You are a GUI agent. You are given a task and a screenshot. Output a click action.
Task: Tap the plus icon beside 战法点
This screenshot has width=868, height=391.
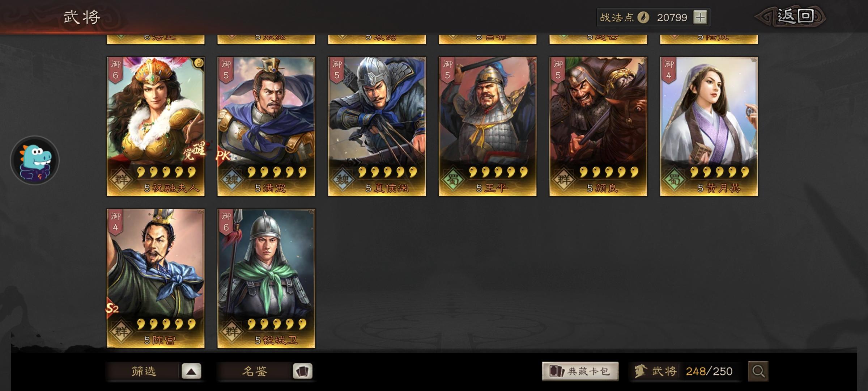(700, 17)
